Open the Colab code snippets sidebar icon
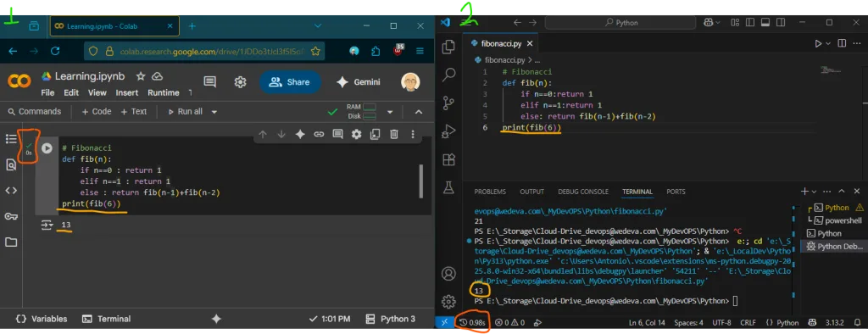 [11, 191]
